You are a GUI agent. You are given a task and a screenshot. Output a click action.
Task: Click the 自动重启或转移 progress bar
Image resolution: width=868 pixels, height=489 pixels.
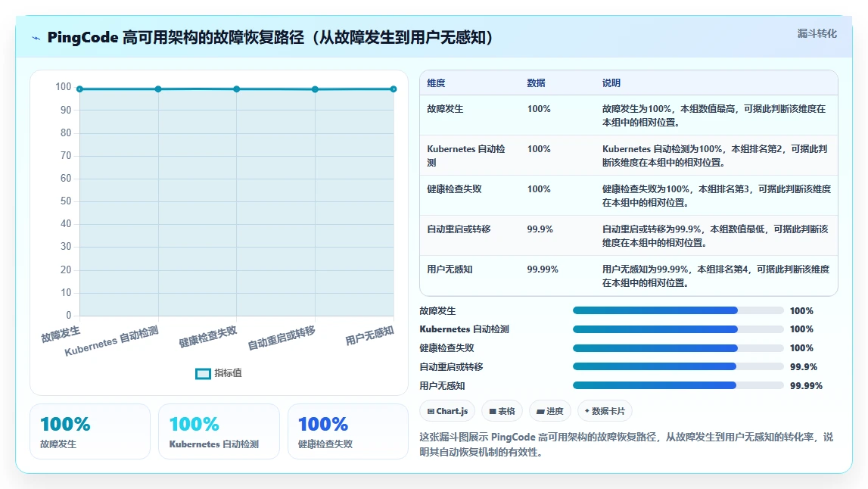pos(678,366)
